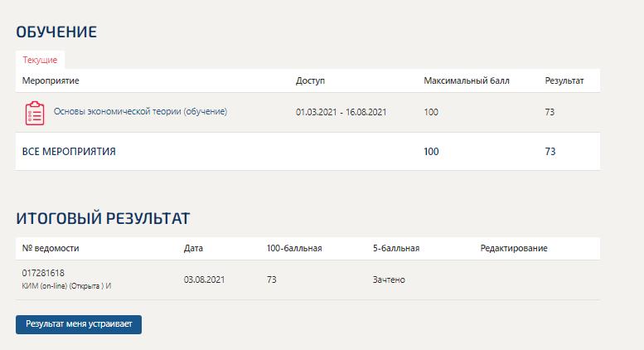Click the 100-балльная column header
The width and height of the screenshot is (644, 350).
coord(294,248)
